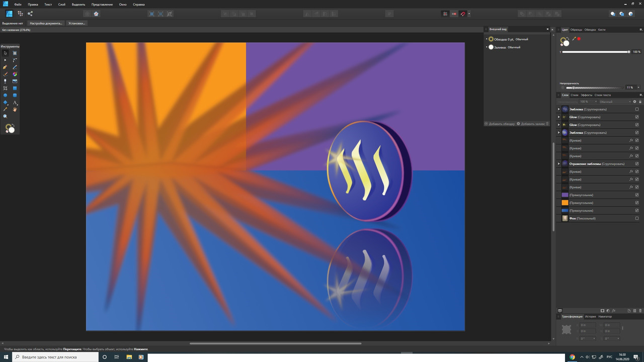644x362 pixels.
Task: Select the Rounded Rectangle tool
Action: [x=15, y=95]
